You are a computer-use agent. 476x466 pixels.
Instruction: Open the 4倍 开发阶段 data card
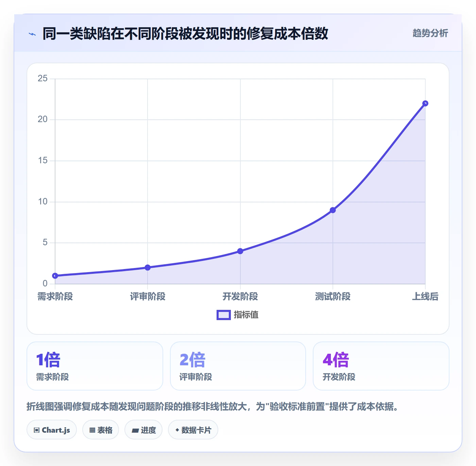[x=381, y=366]
